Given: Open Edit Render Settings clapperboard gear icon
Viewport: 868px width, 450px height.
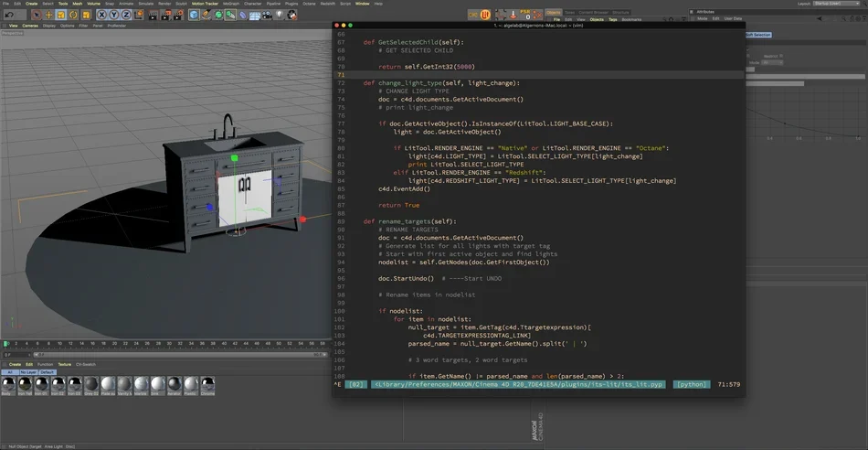Looking at the screenshot, I should click(178, 15).
